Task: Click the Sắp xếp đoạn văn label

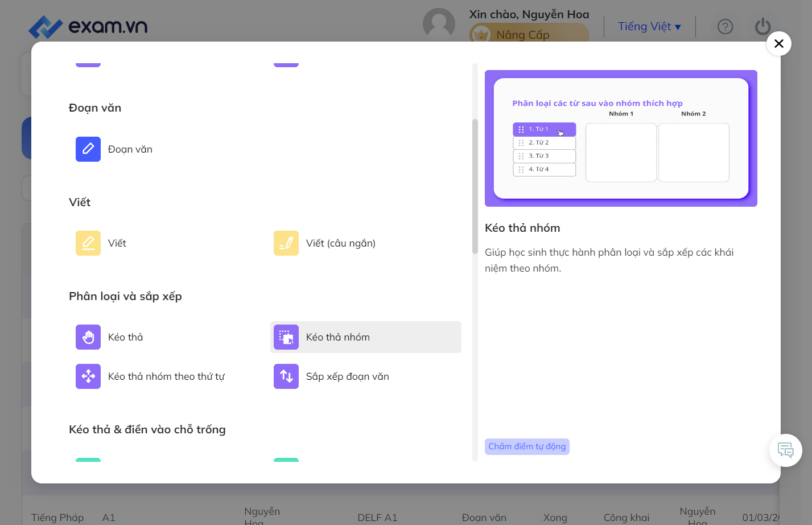Action: 348,376
